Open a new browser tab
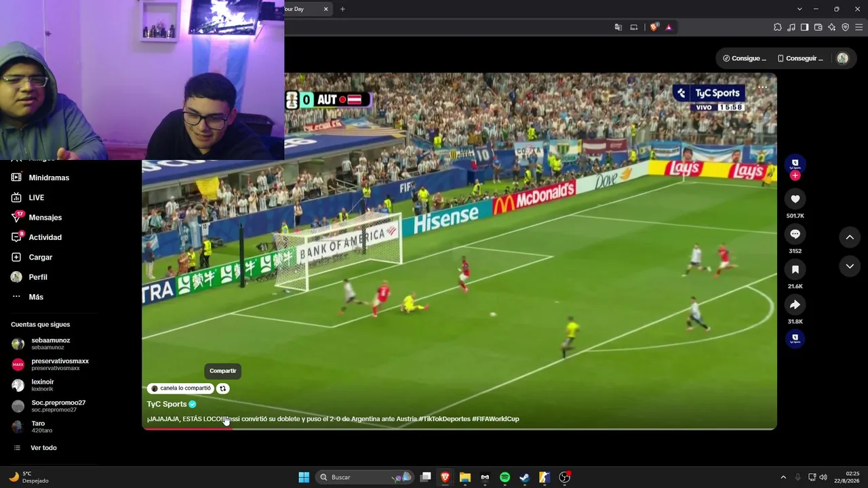Image resolution: width=868 pixels, height=488 pixels. [x=342, y=9]
